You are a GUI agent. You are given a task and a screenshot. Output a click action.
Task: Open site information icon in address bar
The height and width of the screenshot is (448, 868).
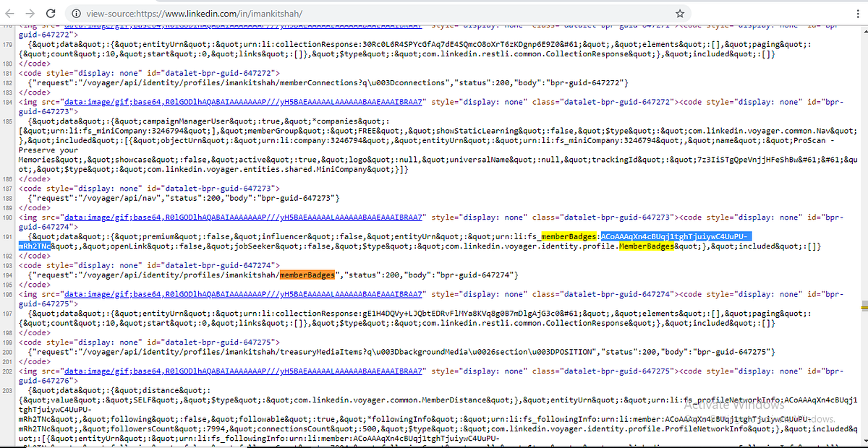(x=76, y=14)
